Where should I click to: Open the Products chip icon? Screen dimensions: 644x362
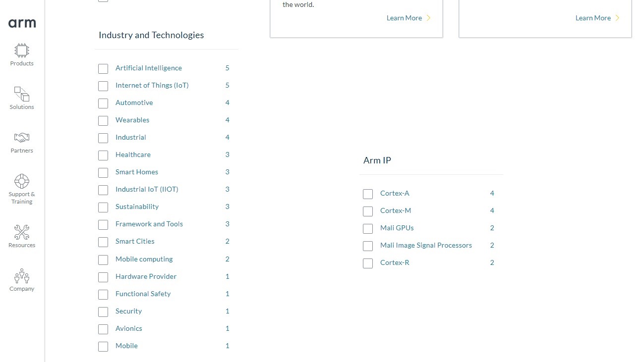(x=22, y=51)
